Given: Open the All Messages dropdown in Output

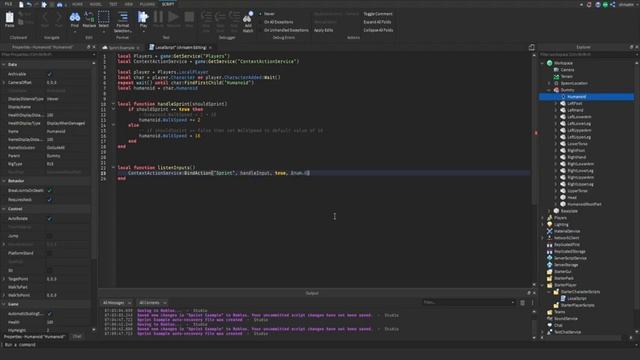Looking at the screenshot, I should [x=117, y=302].
